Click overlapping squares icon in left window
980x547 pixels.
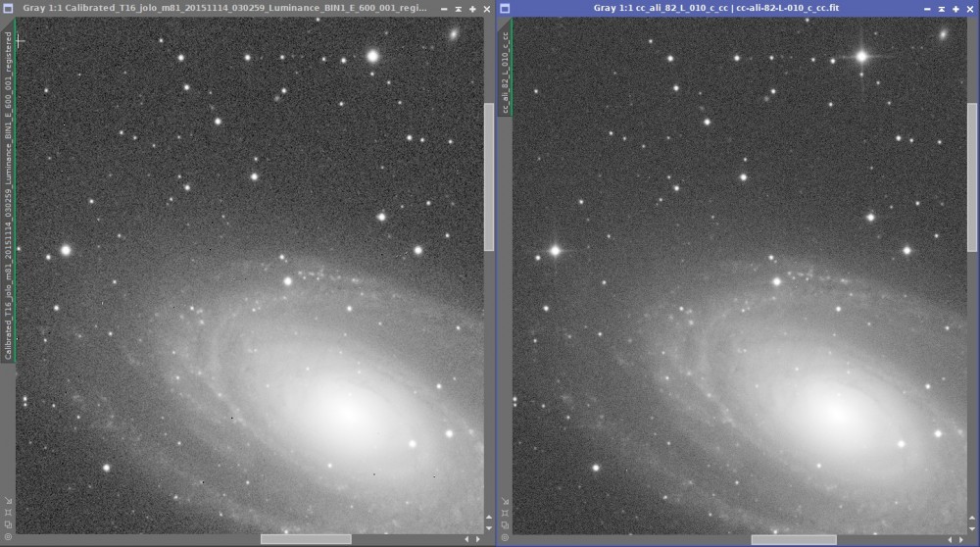tap(8, 525)
